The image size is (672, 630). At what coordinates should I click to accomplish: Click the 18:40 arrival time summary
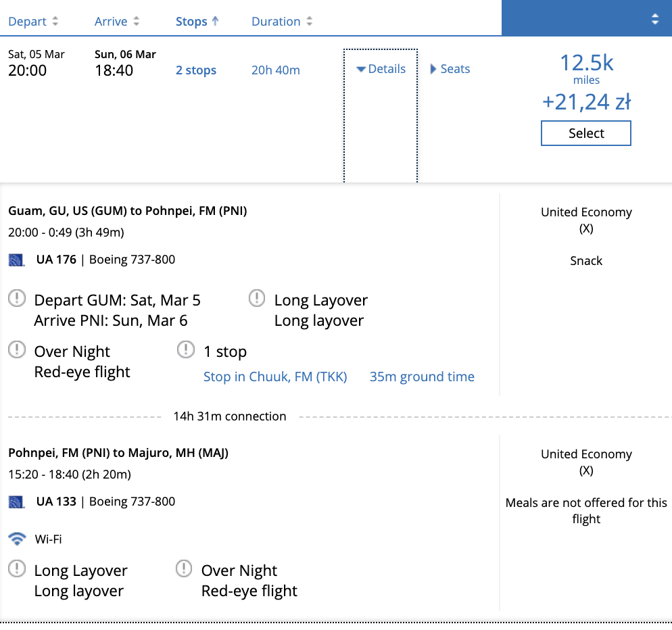tap(114, 70)
